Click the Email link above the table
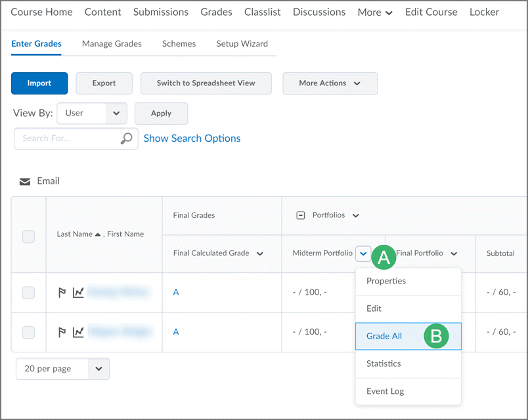The image size is (528, 420). 48,181
